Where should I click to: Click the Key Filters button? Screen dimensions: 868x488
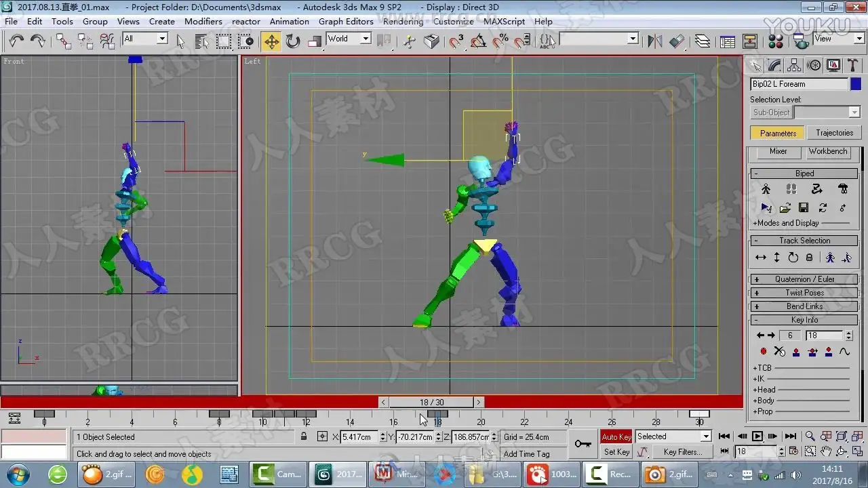coord(682,452)
